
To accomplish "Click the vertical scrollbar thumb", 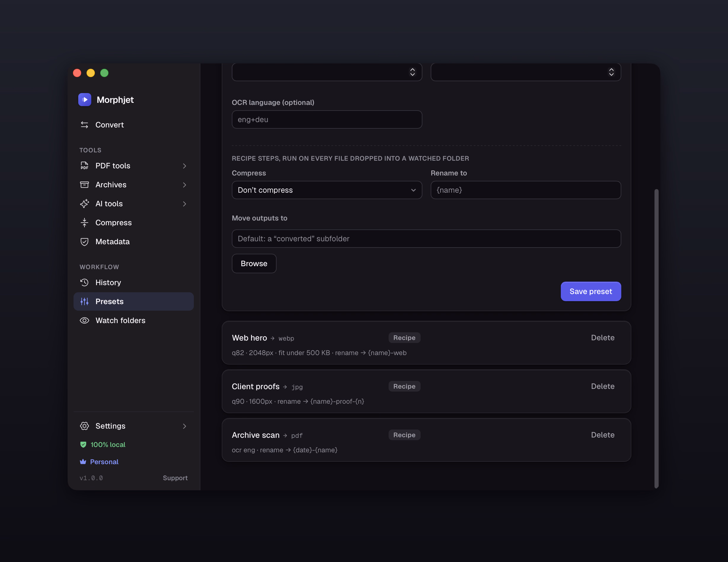I will coord(656,339).
